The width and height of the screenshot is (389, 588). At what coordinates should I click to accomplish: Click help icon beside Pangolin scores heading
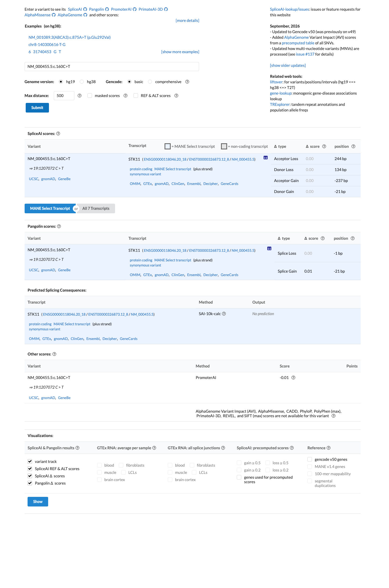[59, 226]
